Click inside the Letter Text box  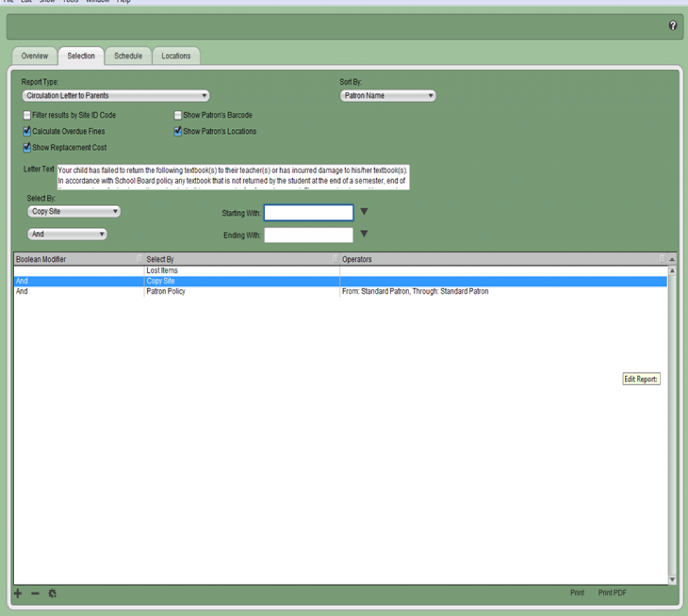pos(233,177)
